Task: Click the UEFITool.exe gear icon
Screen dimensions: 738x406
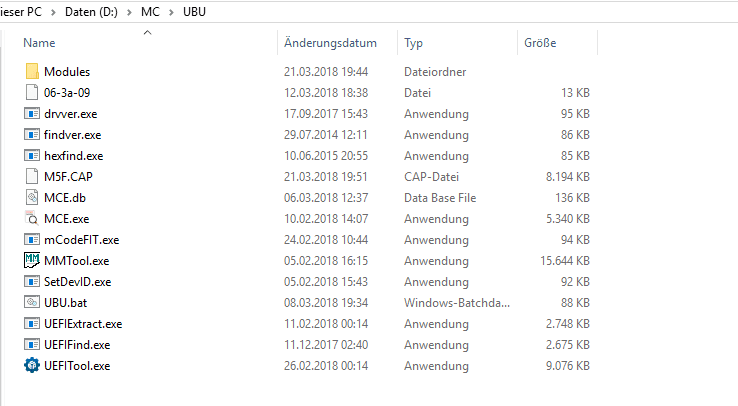Action: pyautogui.click(x=32, y=365)
